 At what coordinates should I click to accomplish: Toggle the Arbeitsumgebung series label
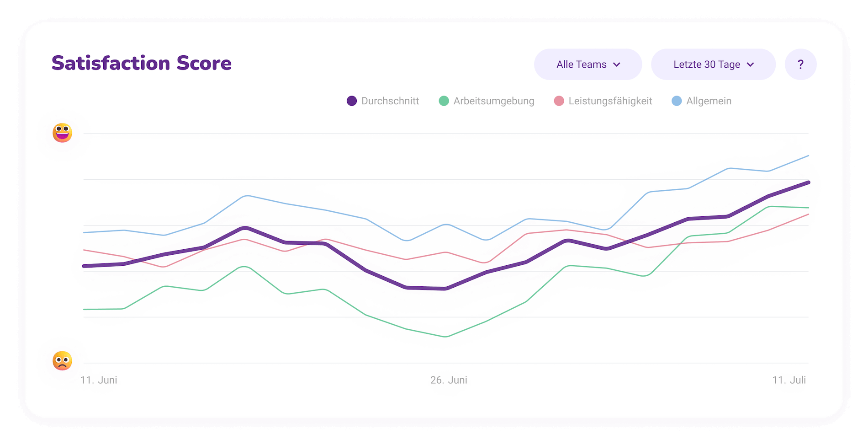(493, 101)
